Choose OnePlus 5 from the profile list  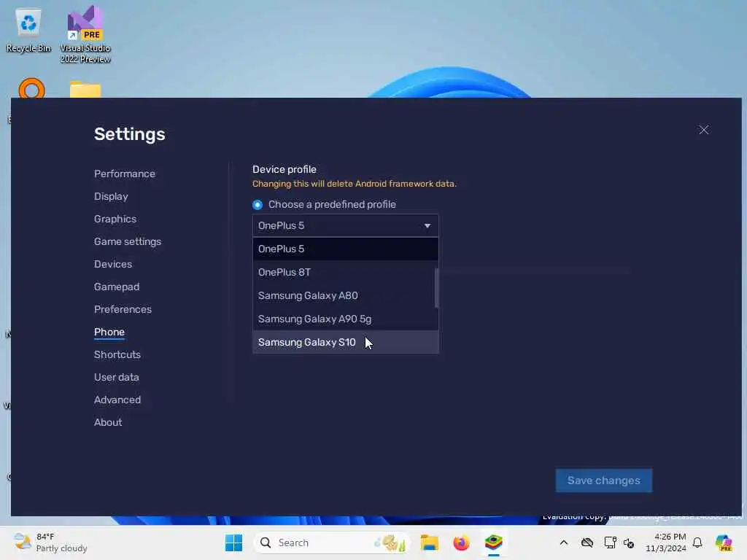coord(345,249)
